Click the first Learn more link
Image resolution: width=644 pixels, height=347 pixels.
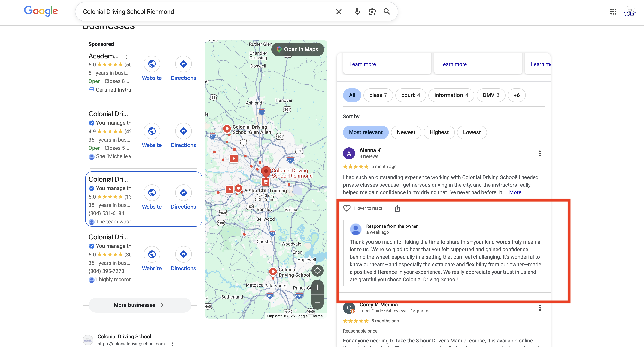point(362,64)
